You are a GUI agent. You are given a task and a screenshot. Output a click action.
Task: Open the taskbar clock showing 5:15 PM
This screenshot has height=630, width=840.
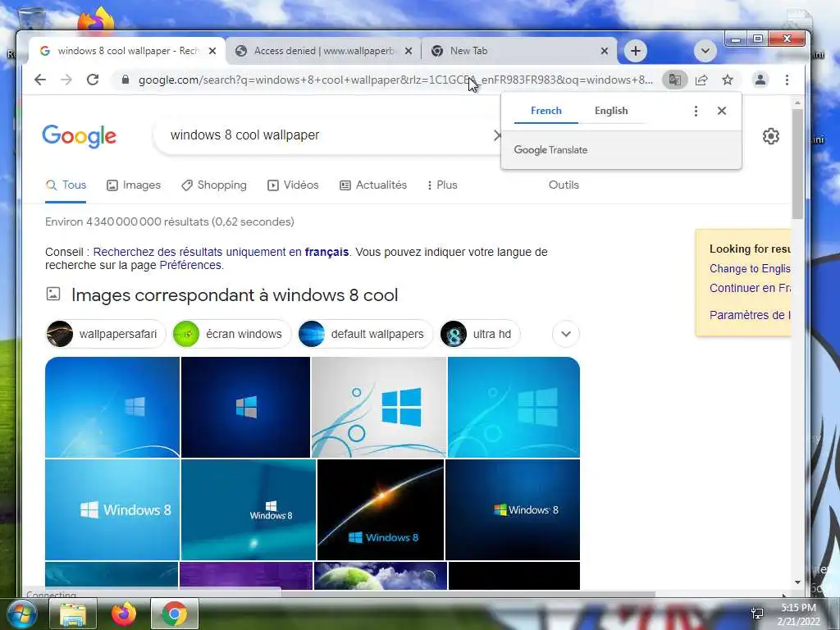coord(798,614)
